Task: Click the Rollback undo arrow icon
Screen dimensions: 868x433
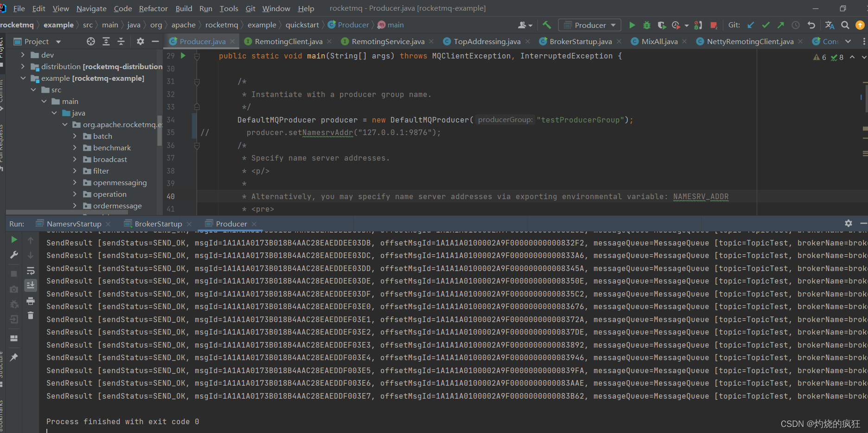Action: 811,25
